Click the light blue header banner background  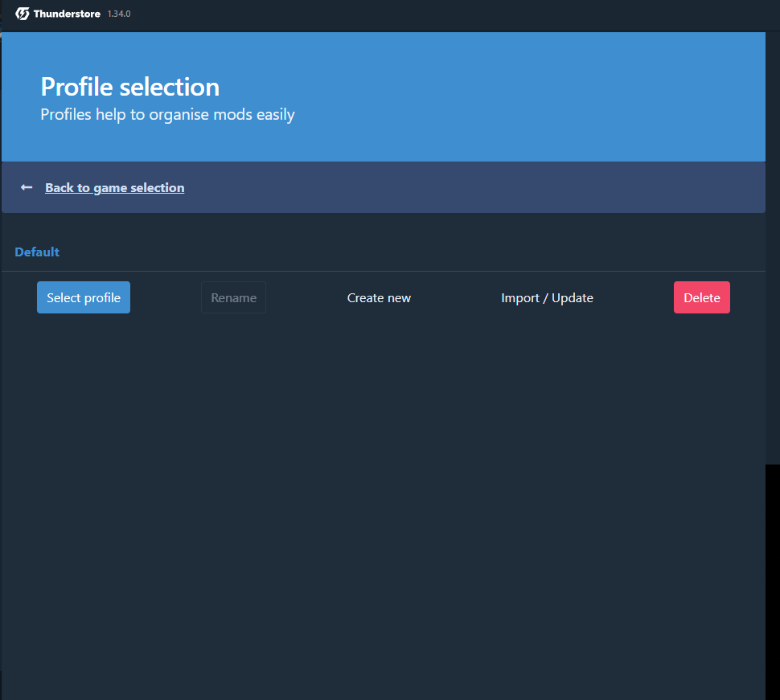pyautogui.click(x=523, y=96)
